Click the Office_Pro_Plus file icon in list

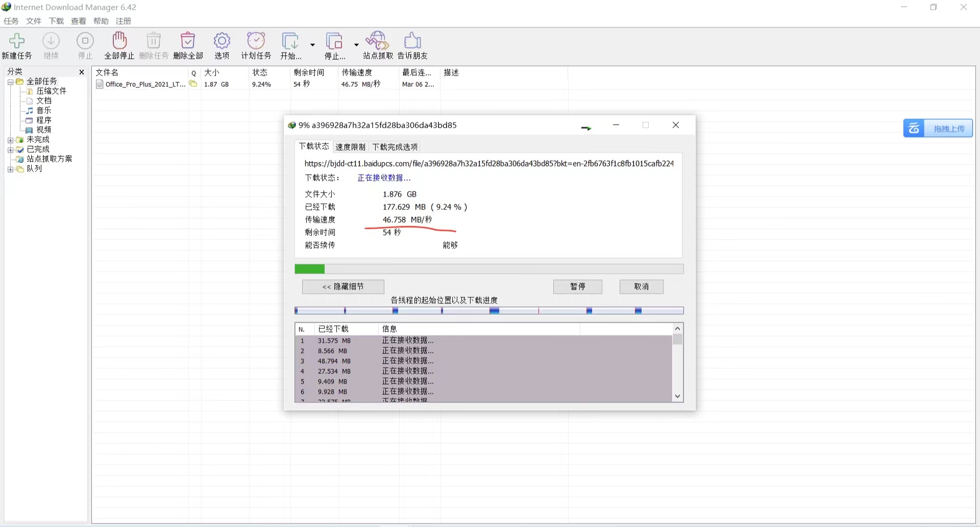point(100,84)
